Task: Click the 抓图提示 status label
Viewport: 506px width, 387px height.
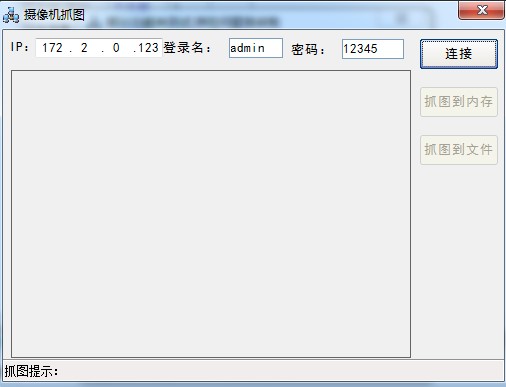Action: pos(31,371)
